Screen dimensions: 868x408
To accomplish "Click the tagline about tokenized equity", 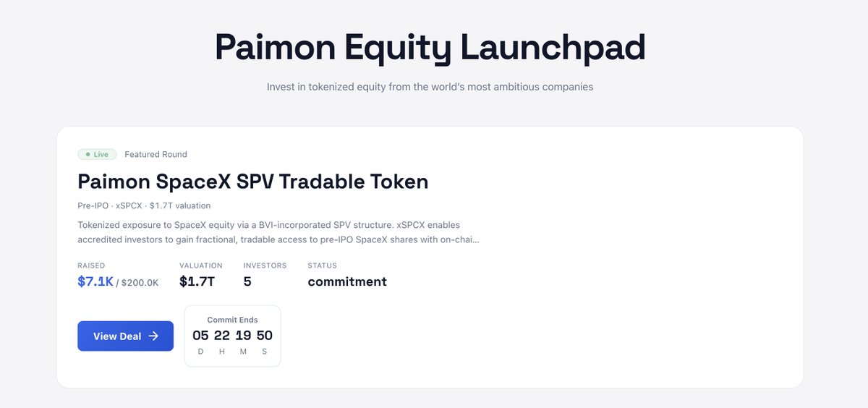I will click(x=430, y=87).
